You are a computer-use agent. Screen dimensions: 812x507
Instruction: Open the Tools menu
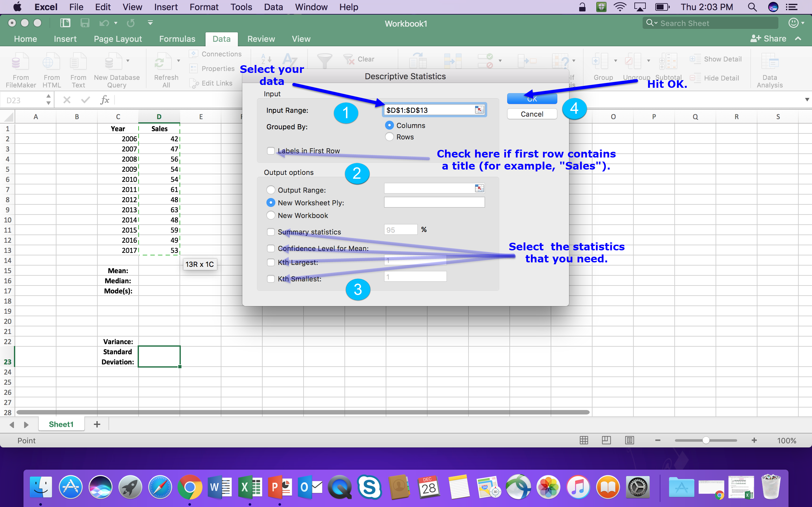click(241, 7)
